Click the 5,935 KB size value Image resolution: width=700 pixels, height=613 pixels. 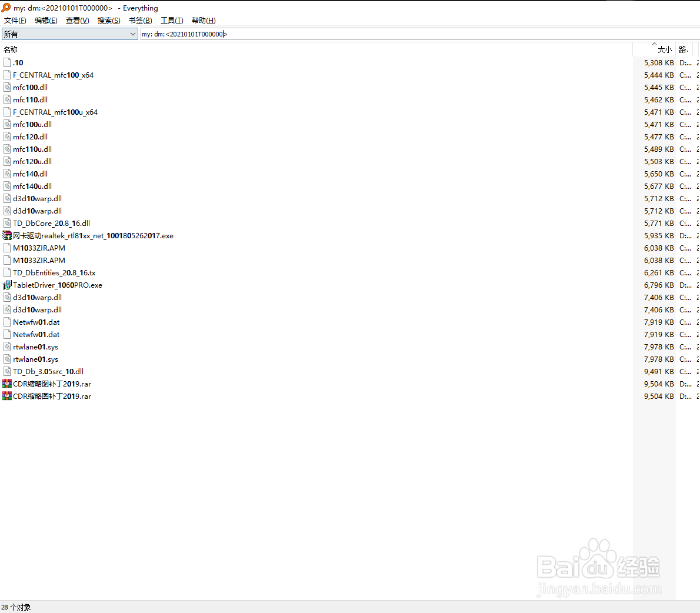click(x=659, y=236)
